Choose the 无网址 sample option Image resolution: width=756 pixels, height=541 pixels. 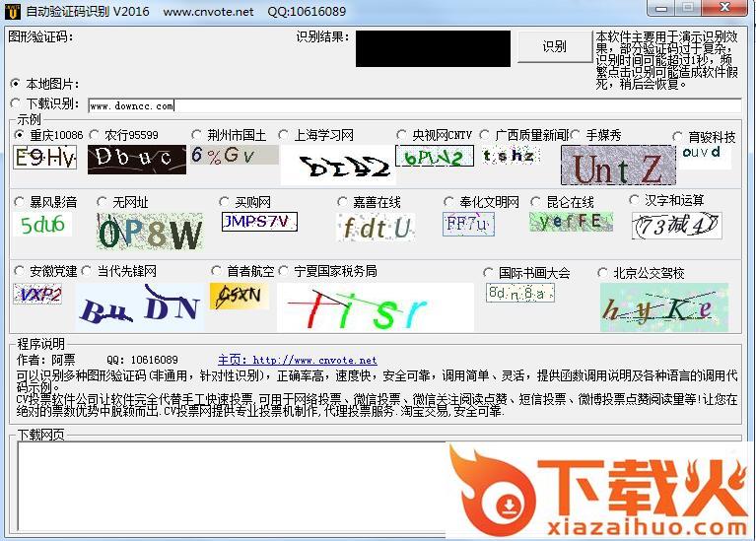[102, 202]
